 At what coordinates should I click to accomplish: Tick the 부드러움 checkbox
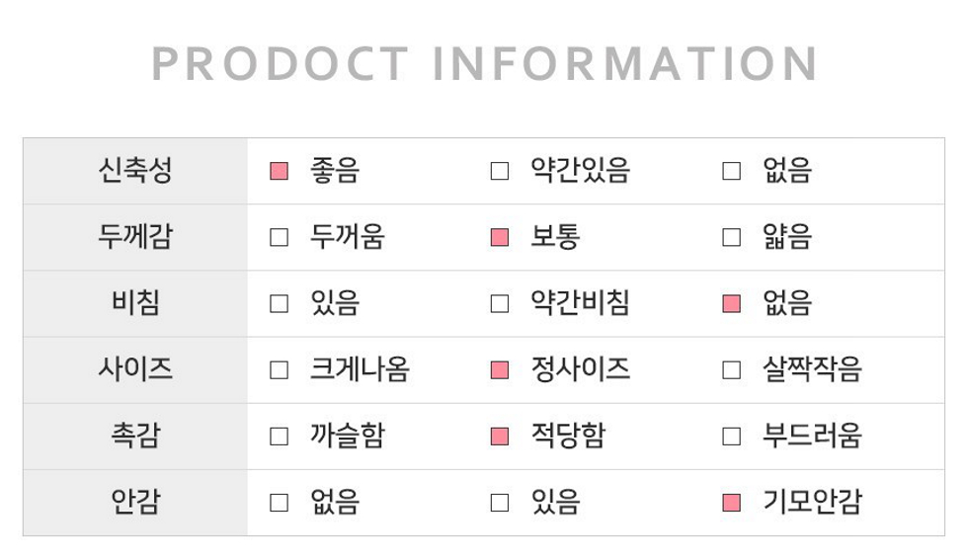click(x=732, y=437)
